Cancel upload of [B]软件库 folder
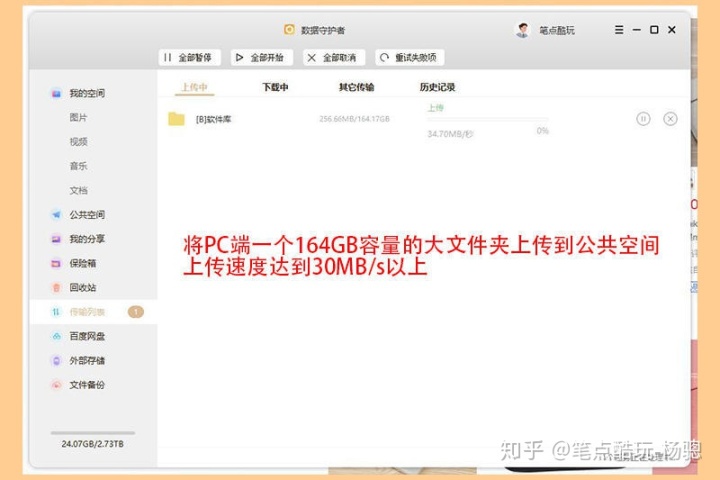This screenshot has height=480, width=720. 670,119
